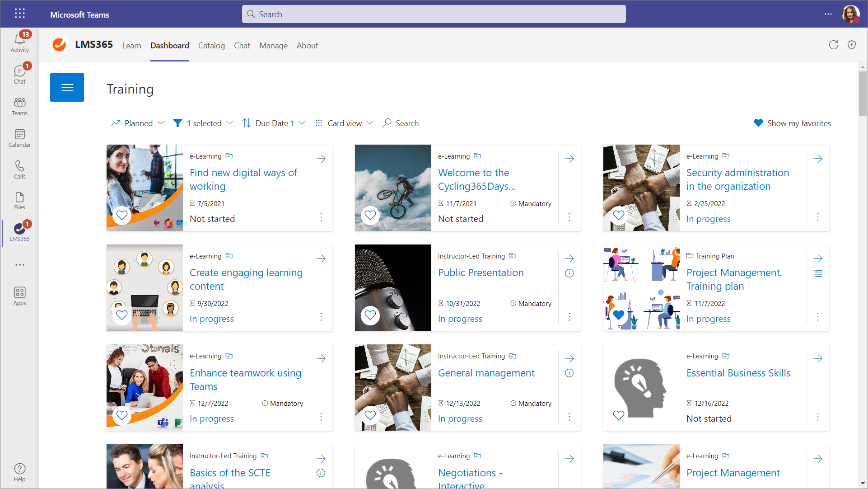The height and width of the screenshot is (489, 868).
Task: Open the Public Presentation course link
Action: click(x=481, y=273)
